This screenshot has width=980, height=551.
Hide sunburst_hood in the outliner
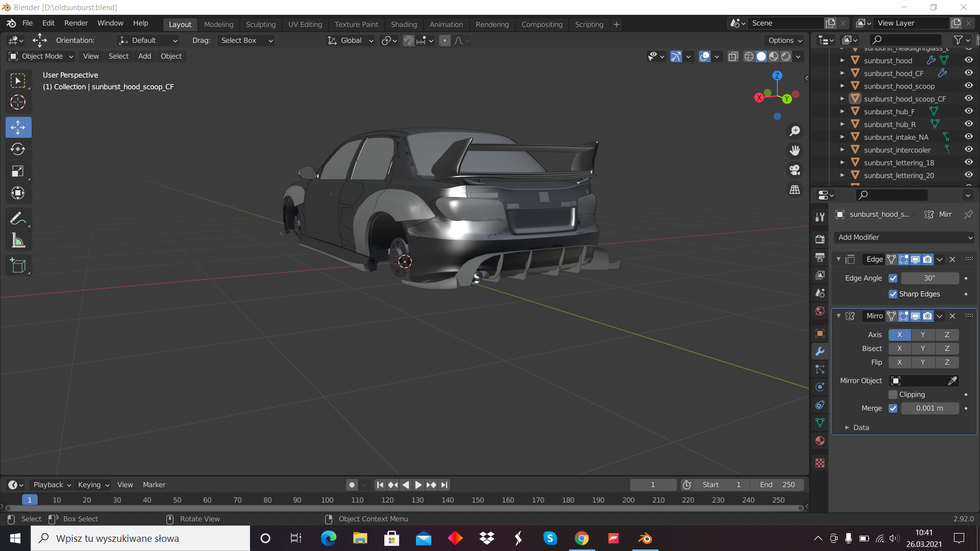coord(968,60)
